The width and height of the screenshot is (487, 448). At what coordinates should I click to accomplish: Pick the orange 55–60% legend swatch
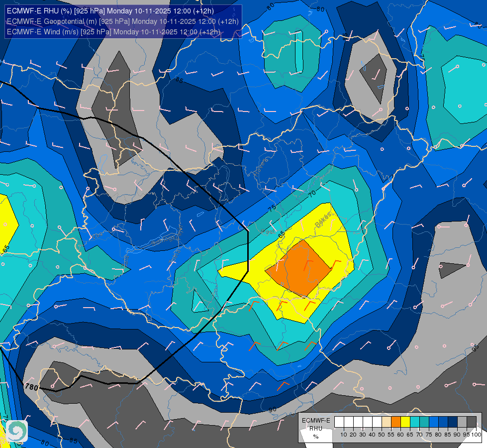click(x=395, y=422)
